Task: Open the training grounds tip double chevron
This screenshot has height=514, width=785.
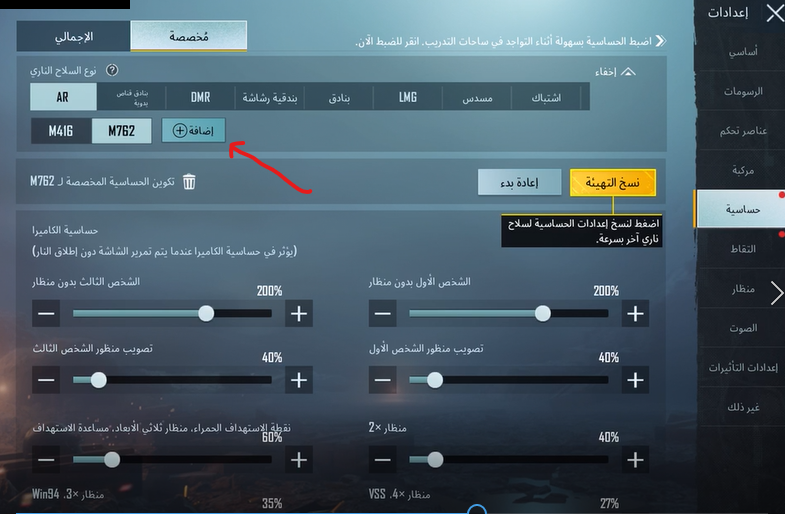Action: [661, 41]
